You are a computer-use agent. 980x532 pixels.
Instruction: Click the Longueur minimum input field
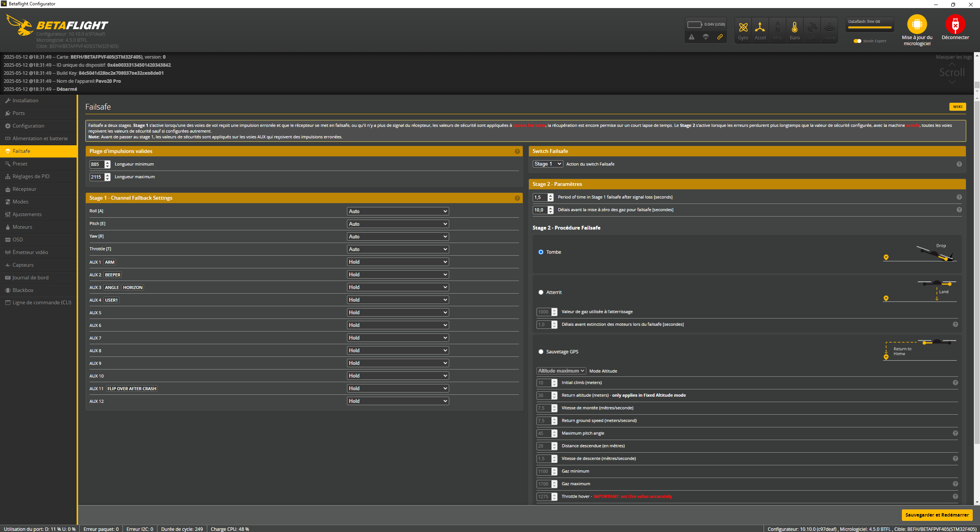pyautogui.click(x=97, y=164)
